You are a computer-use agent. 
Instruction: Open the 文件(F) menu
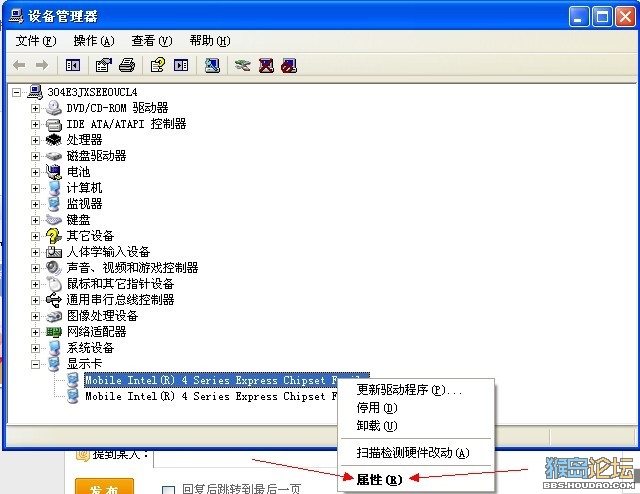pyautogui.click(x=36, y=41)
